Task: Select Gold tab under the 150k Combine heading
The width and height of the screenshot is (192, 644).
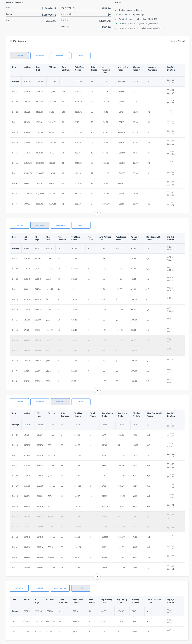Action: pos(81,55)
